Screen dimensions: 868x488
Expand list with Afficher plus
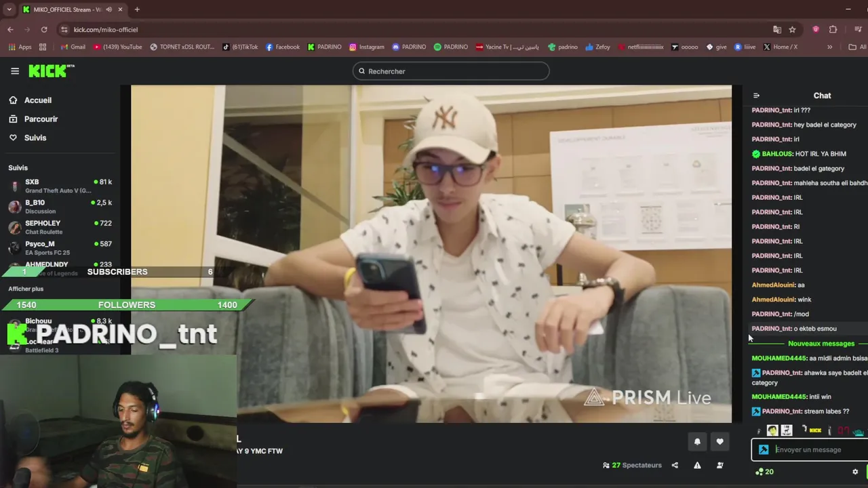click(x=26, y=289)
